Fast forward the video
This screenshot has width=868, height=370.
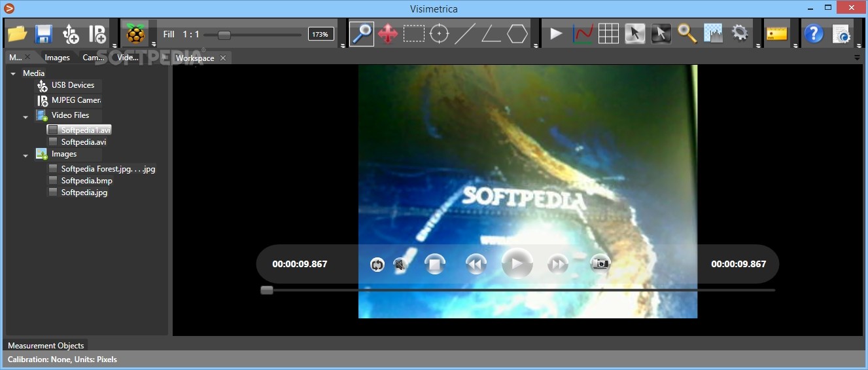(558, 265)
